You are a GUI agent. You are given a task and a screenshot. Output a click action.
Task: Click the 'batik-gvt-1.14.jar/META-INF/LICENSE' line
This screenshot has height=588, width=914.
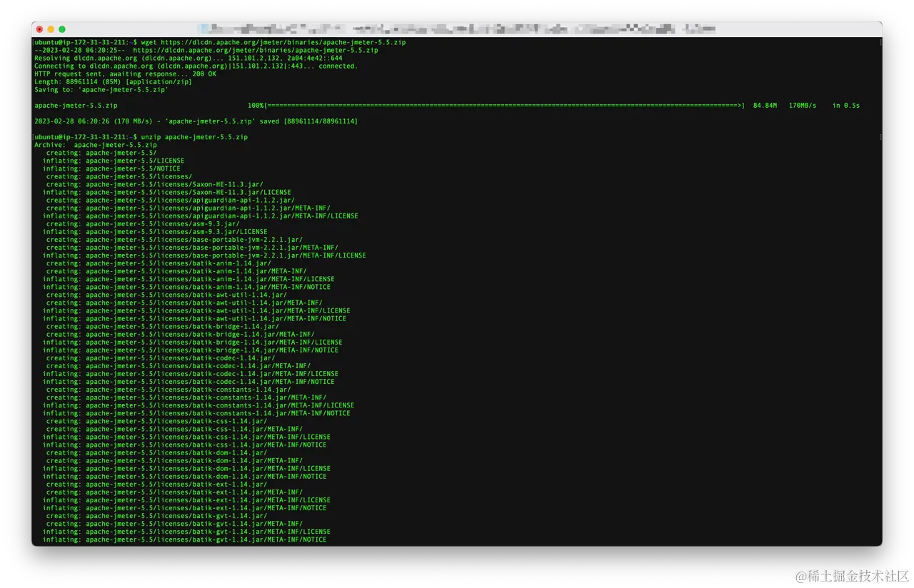pos(186,532)
